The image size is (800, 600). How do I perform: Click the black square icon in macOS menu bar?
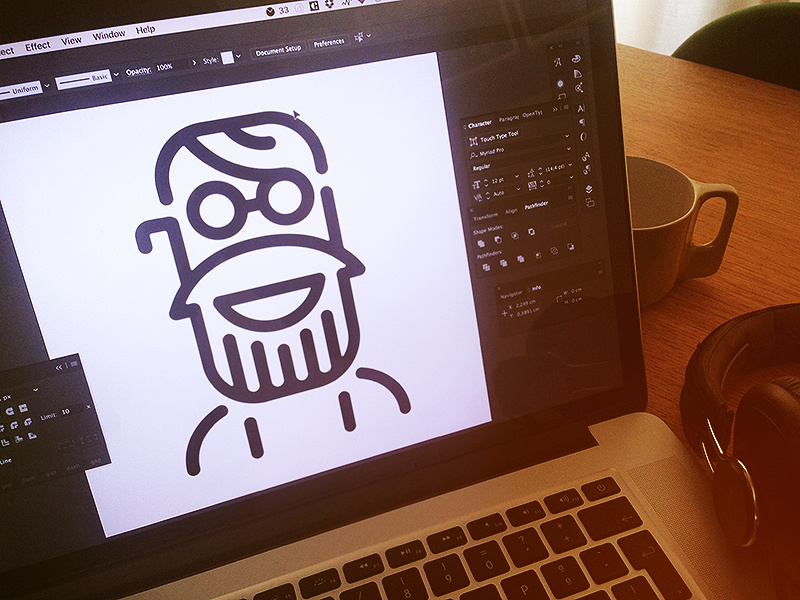click(314, 6)
